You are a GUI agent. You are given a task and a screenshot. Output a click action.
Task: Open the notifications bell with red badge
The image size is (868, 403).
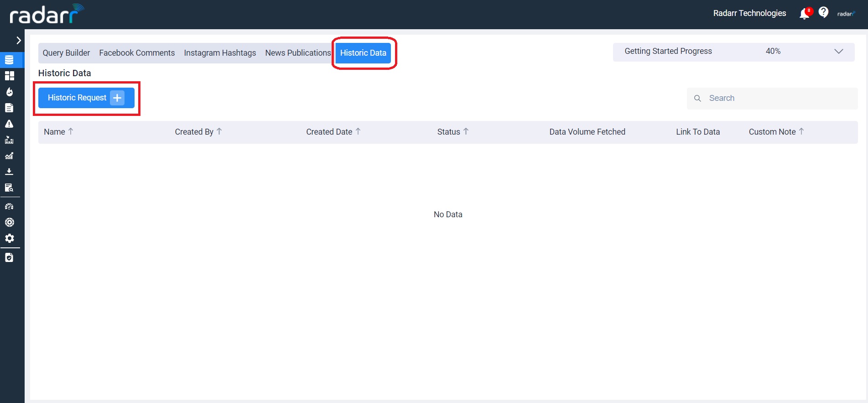[x=805, y=13]
